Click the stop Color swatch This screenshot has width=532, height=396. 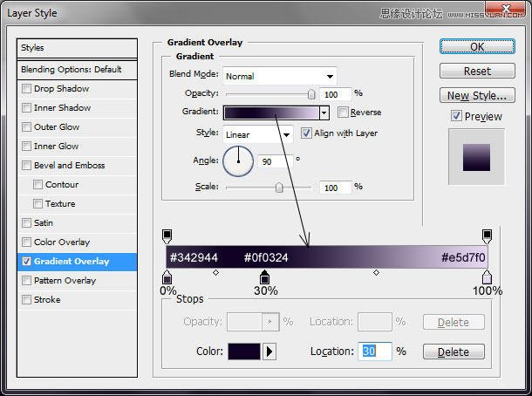tap(244, 352)
